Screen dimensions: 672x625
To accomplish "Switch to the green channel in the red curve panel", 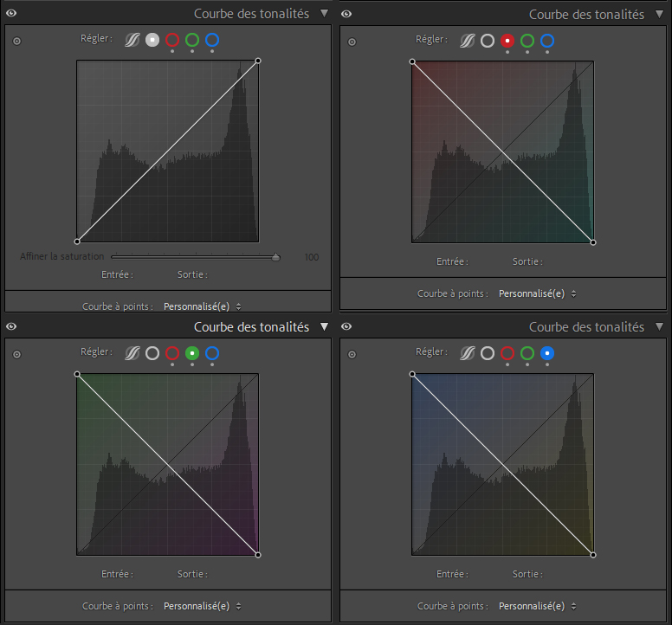I will click(527, 41).
